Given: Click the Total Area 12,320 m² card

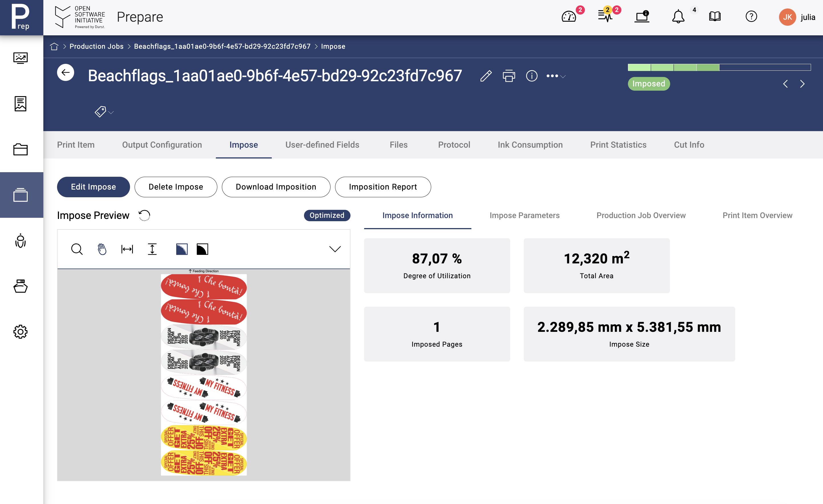Looking at the screenshot, I should (597, 265).
